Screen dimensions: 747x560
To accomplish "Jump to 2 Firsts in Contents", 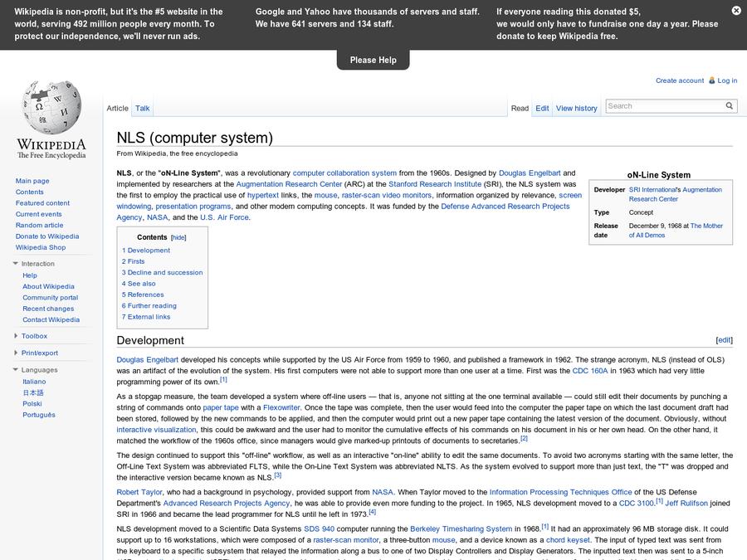I will coord(133,261).
